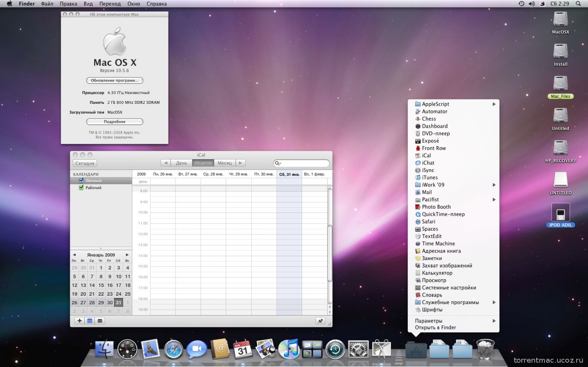The image size is (588, 367).
Task: Open volume control in menu bar
Action: [x=532, y=4]
